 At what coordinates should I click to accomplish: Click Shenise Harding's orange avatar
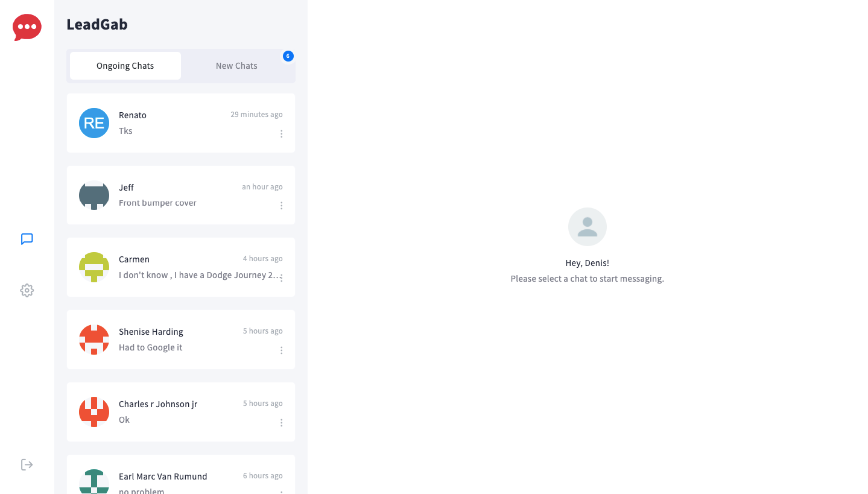click(x=94, y=340)
